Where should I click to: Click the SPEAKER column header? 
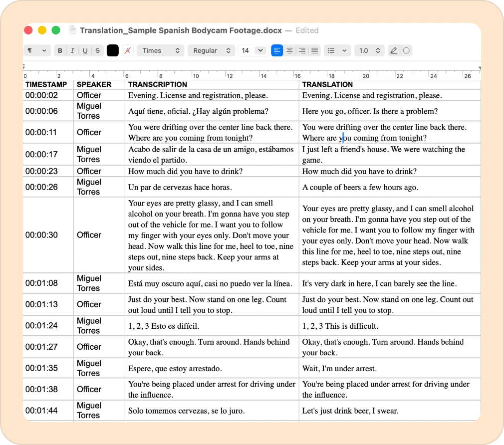(x=94, y=84)
